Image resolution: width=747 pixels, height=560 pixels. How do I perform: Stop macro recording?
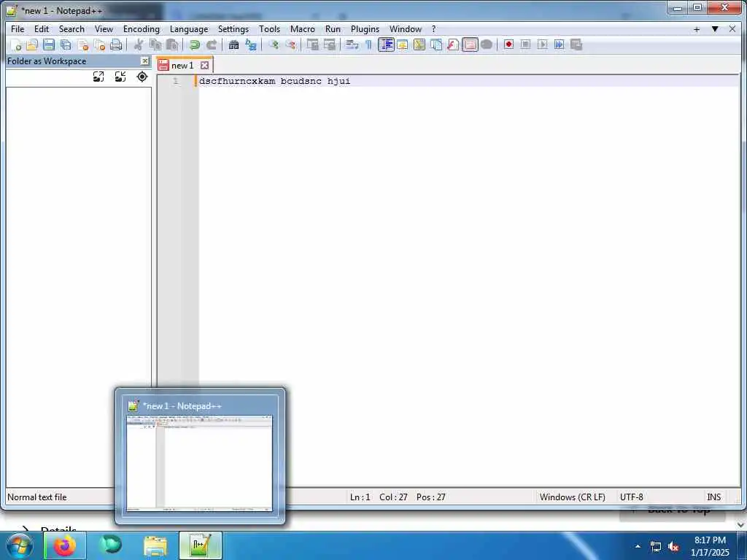[x=525, y=44]
